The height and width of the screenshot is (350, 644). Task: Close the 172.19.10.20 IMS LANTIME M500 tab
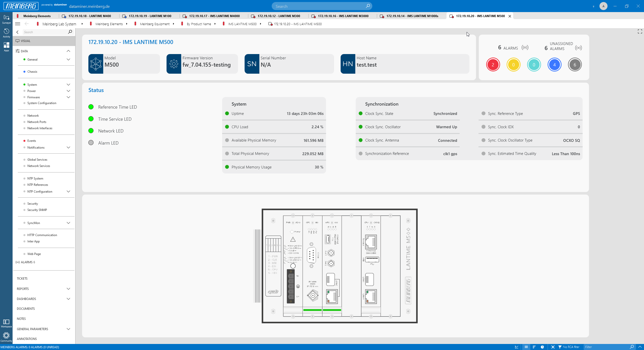[510, 16]
